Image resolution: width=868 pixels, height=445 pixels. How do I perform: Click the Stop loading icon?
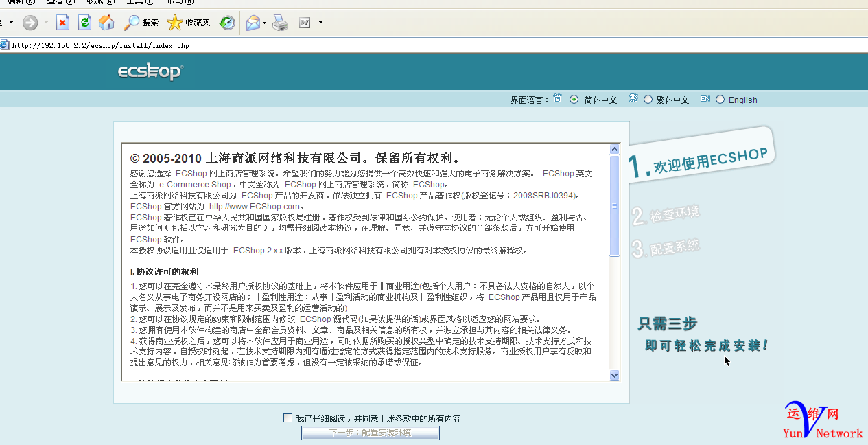point(62,23)
